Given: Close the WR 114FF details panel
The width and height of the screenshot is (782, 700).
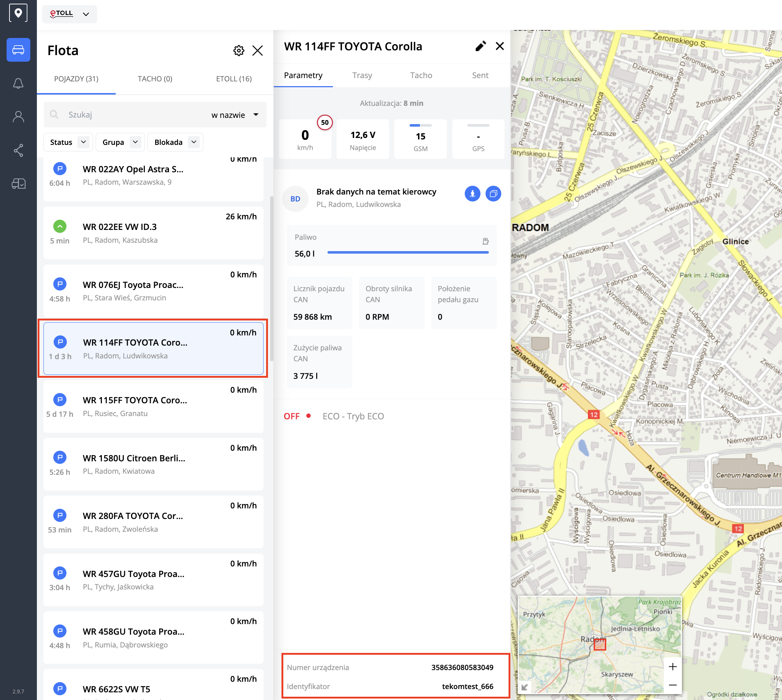Looking at the screenshot, I should click(500, 46).
